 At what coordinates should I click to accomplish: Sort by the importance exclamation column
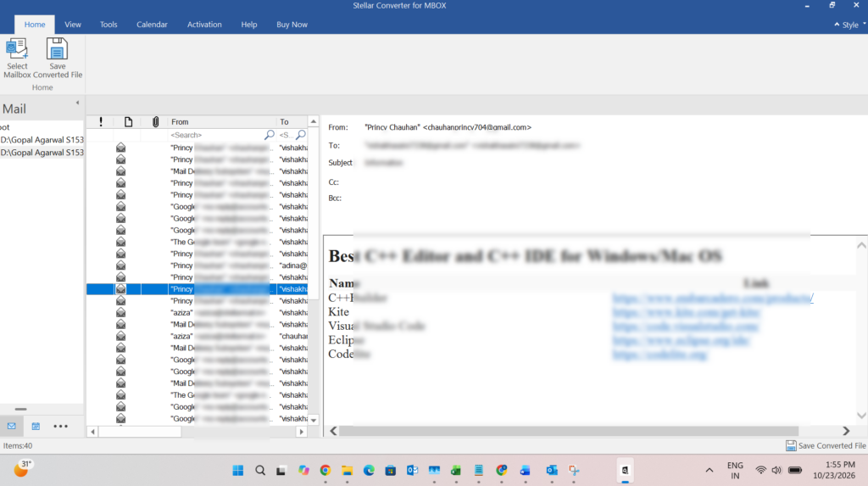(x=101, y=121)
